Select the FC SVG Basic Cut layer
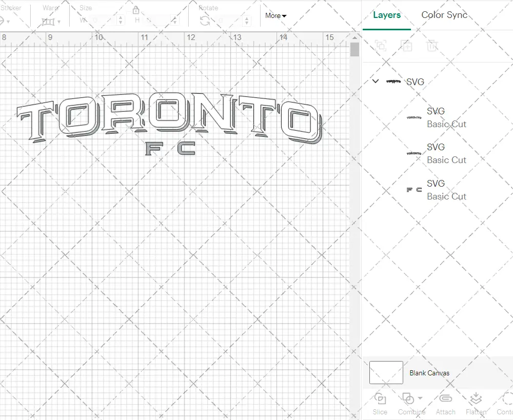Screen dimensions: 513x420 pyautogui.click(x=438, y=190)
